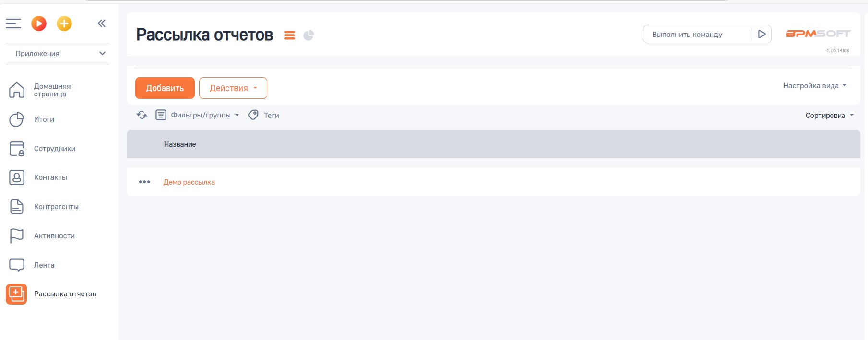Expand Фильтры/группы dropdown
The height and width of the screenshot is (340, 868).
coord(198,115)
